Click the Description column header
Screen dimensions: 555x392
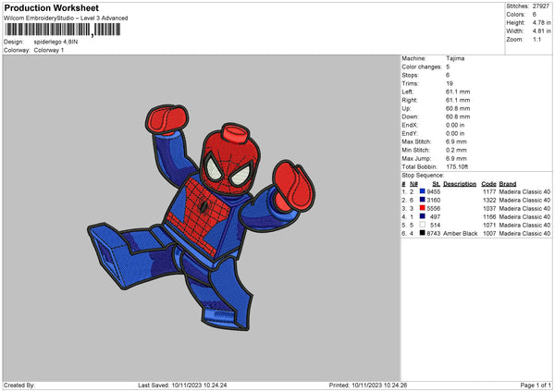(459, 183)
